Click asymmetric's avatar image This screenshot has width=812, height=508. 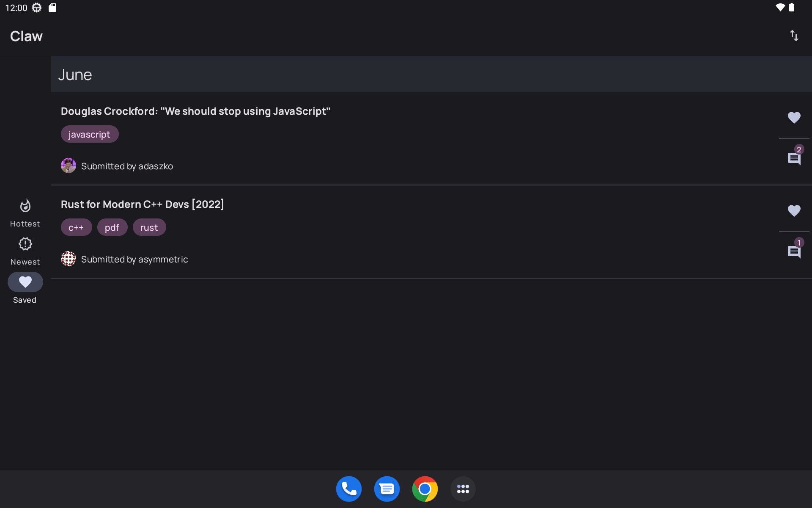coord(69,259)
